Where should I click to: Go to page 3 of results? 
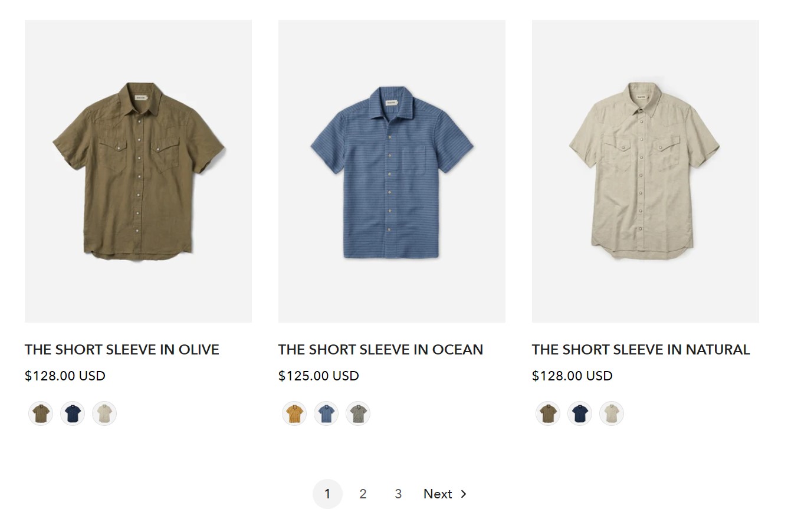click(398, 494)
